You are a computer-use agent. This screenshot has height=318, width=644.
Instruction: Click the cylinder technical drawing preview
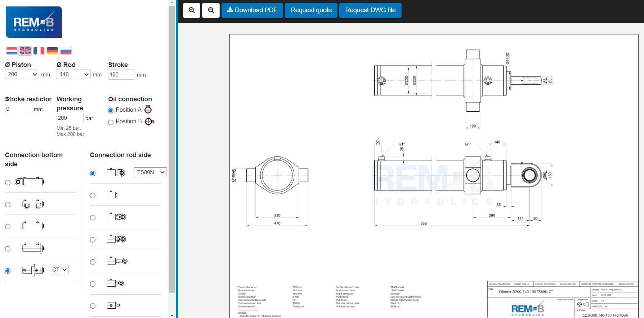pyautogui.click(x=434, y=176)
